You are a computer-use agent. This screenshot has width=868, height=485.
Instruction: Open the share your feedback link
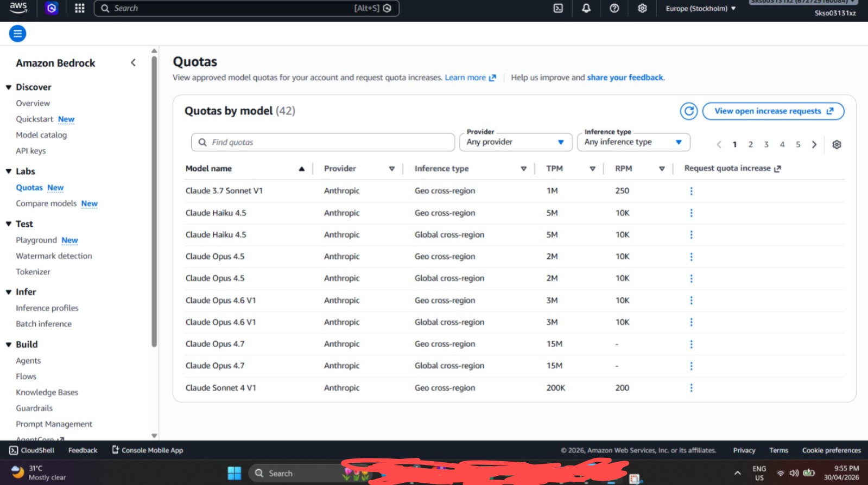625,78
